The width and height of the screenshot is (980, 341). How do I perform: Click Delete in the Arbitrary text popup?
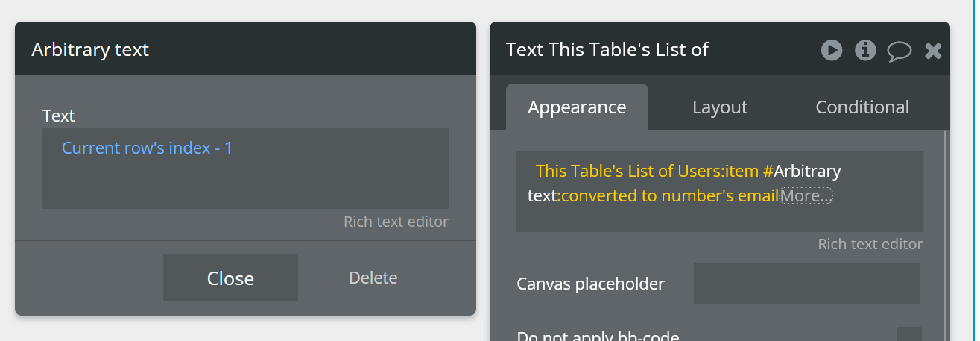373,278
